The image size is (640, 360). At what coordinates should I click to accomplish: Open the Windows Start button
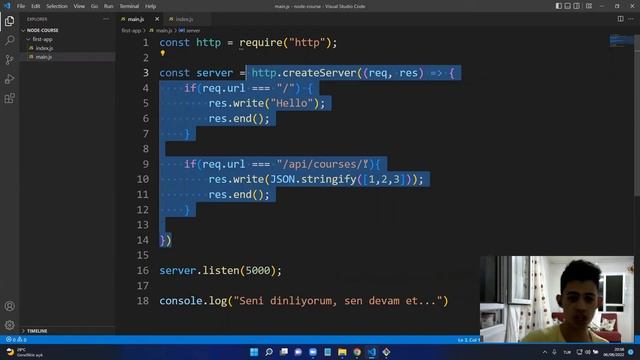click(x=254, y=352)
